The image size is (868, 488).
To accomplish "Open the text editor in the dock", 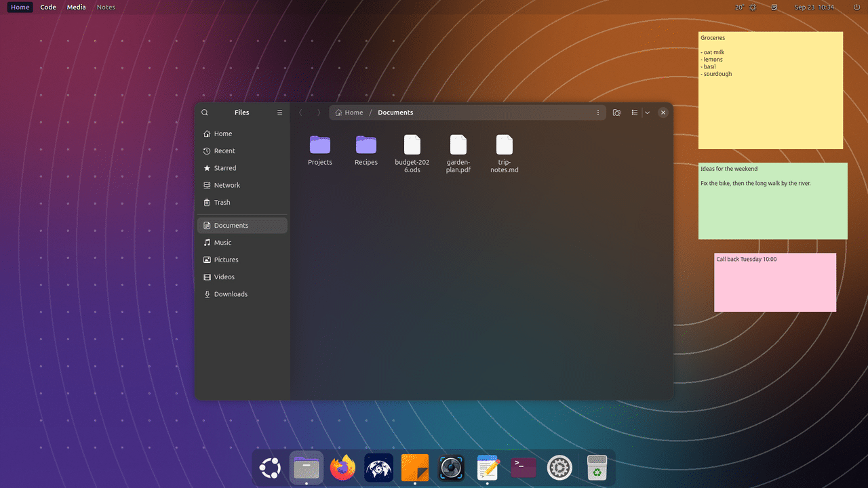I will pyautogui.click(x=488, y=468).
